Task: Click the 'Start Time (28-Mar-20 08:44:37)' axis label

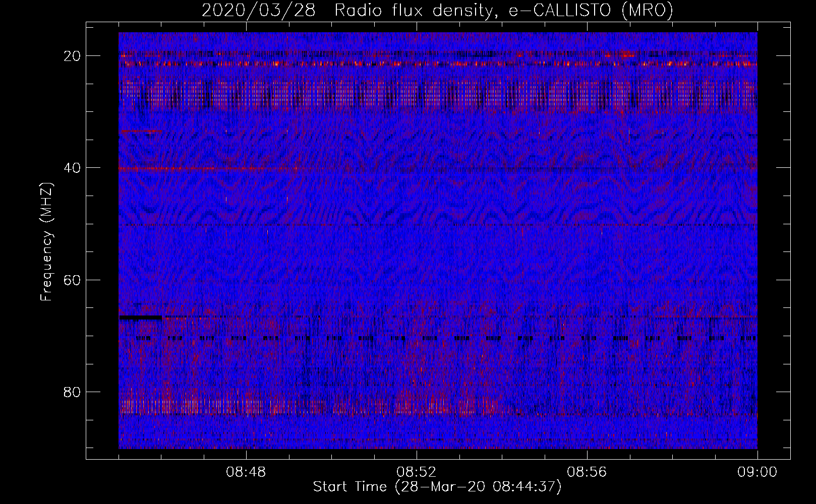Action: click(x=437, y=487)
